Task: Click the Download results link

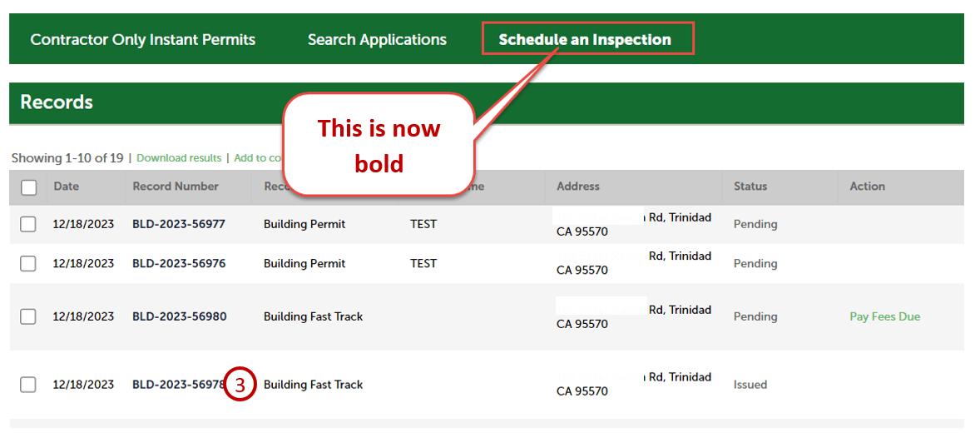Action: coord(179,158)
